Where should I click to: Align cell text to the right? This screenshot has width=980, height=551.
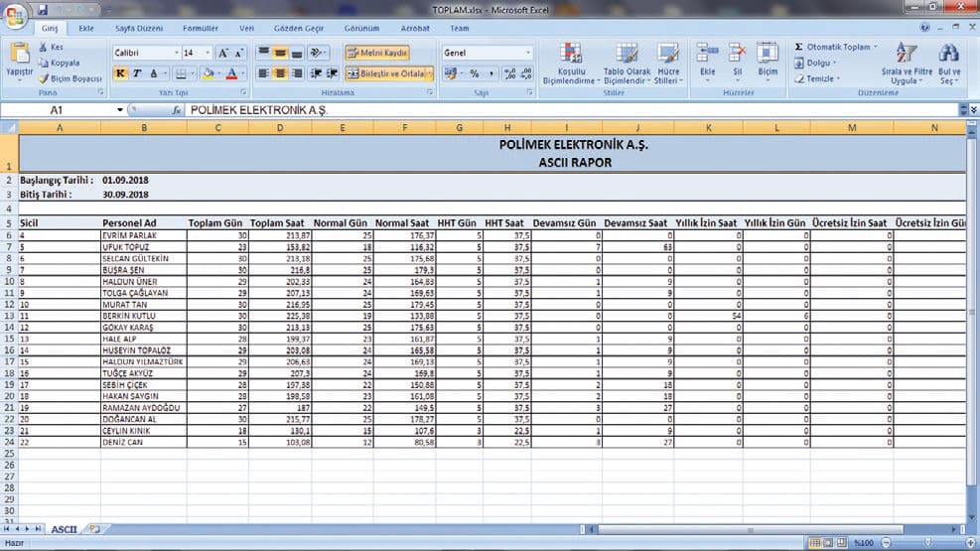pyautogui.click(x=297, y=73)
